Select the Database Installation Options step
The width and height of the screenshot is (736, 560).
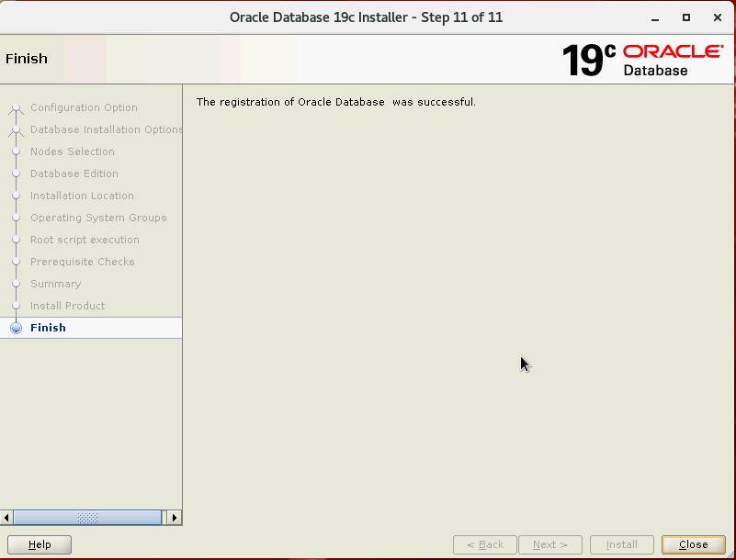[106, 129]
